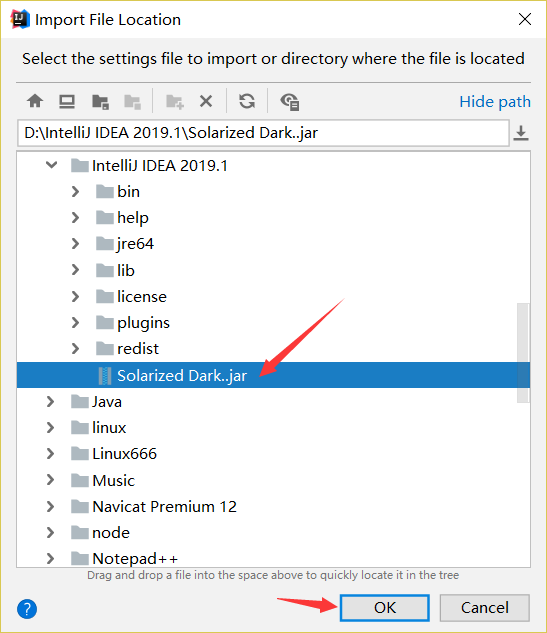Click the Notepad++ folder icon
This screenshot has width=547, height=633.
pyautogui.click(x=80, y=558)
